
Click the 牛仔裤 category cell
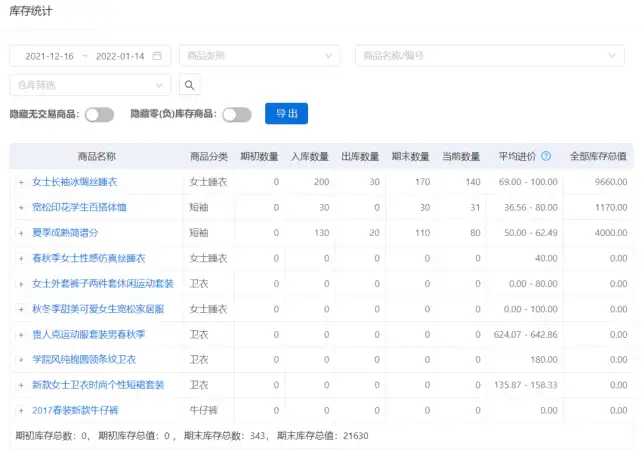point(204,410)
